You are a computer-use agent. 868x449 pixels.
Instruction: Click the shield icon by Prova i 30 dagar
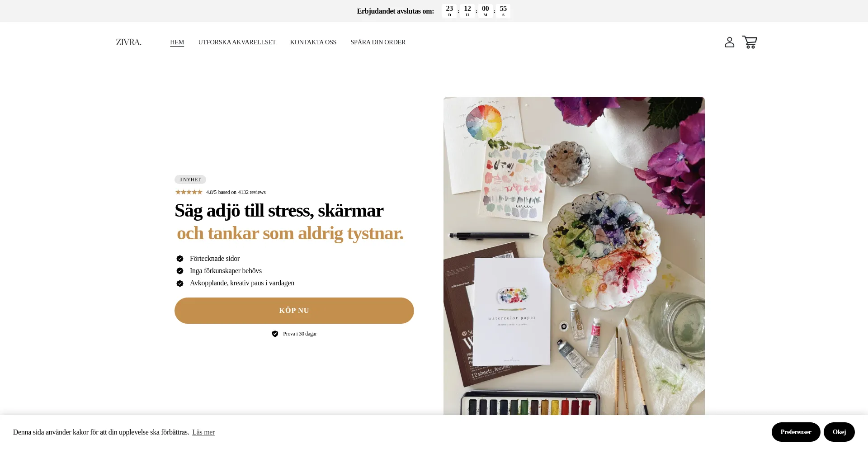[x=275, y=334]
